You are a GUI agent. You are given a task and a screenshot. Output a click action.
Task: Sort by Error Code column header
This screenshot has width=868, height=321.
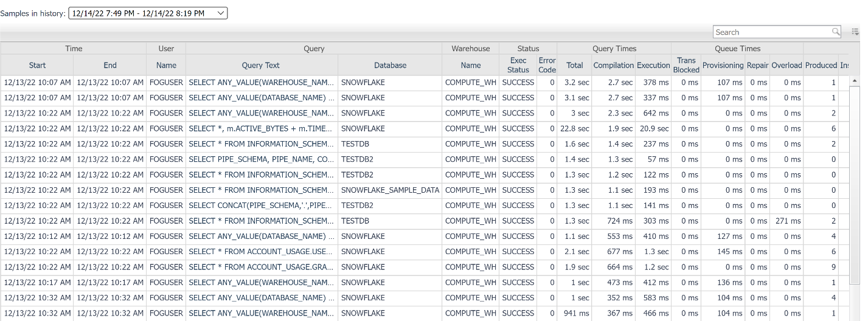coord(547,65)
